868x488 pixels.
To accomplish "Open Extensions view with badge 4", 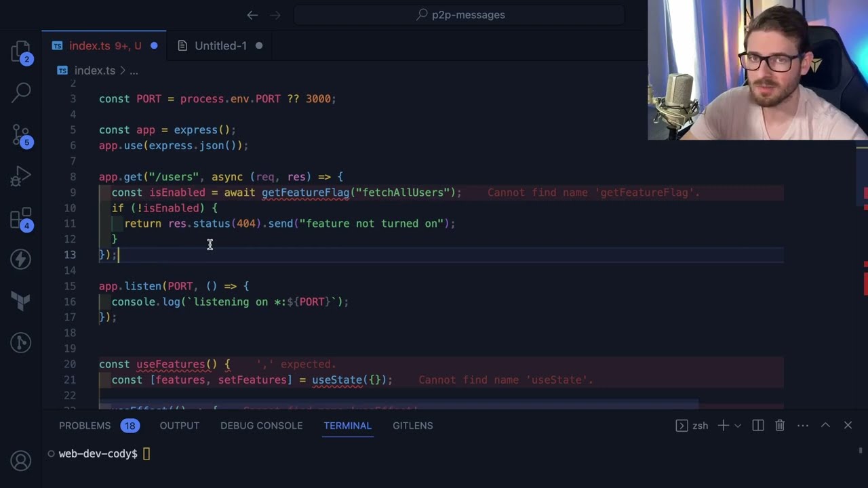I will pos(21,218).
